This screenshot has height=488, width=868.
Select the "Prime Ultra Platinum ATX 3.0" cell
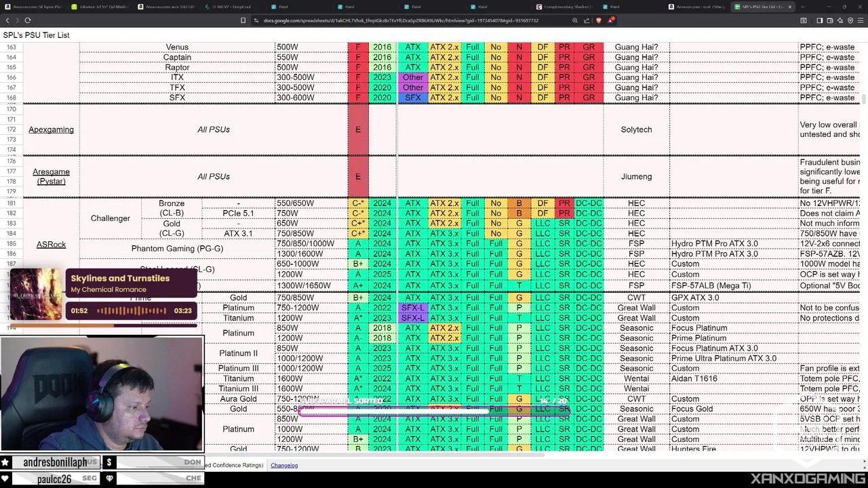coord(734,359)
